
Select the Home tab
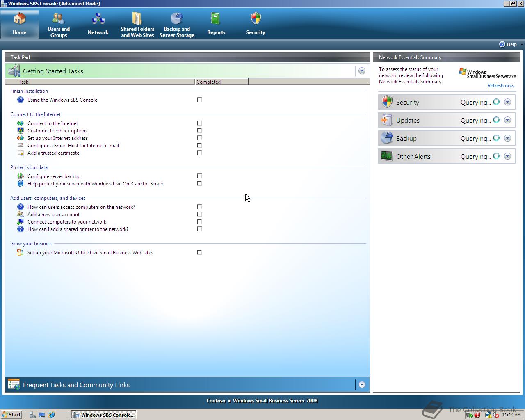(x=19, y=25)
